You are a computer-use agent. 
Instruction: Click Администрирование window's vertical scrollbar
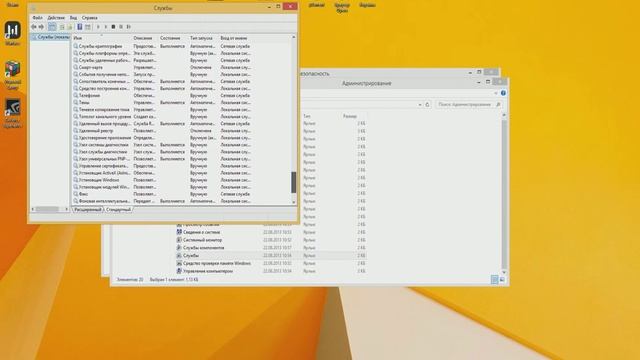tap(504, 193)
